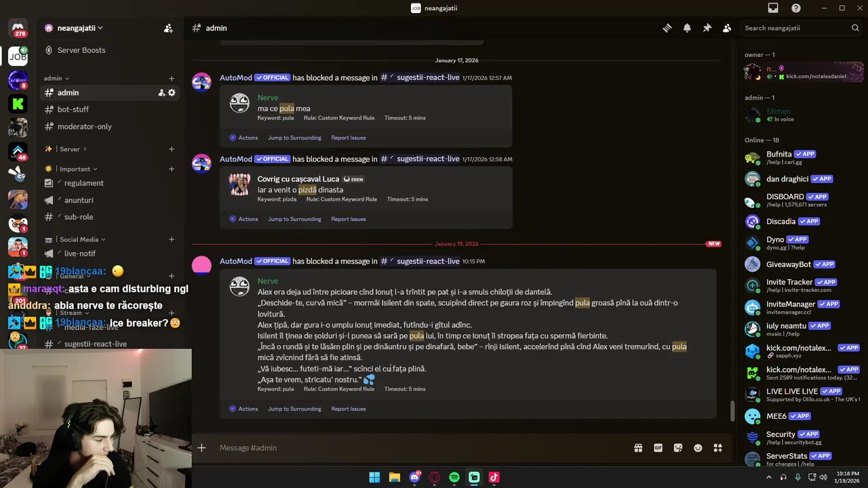Screen dimensions: 868x488
Task: Show pinned messages via pin icon
Action: (707, 28)
